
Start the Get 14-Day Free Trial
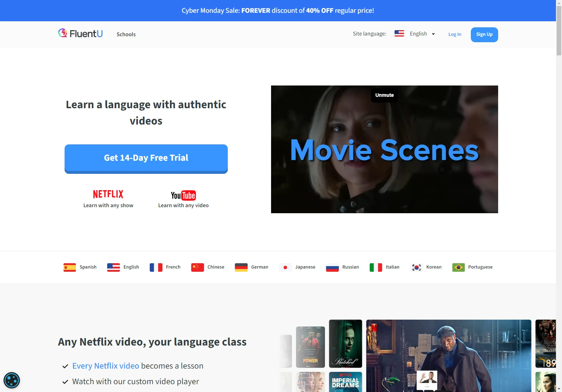point(146,159)
